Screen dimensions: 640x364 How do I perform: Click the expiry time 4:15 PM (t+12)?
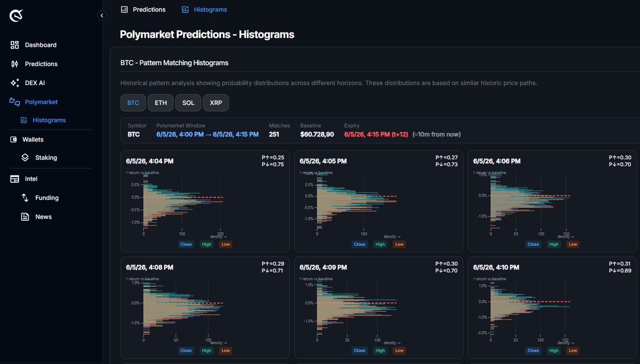377,134
